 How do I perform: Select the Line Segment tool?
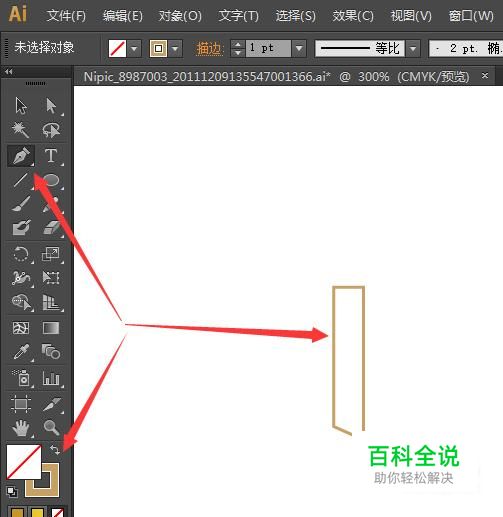tap(21, 180)
